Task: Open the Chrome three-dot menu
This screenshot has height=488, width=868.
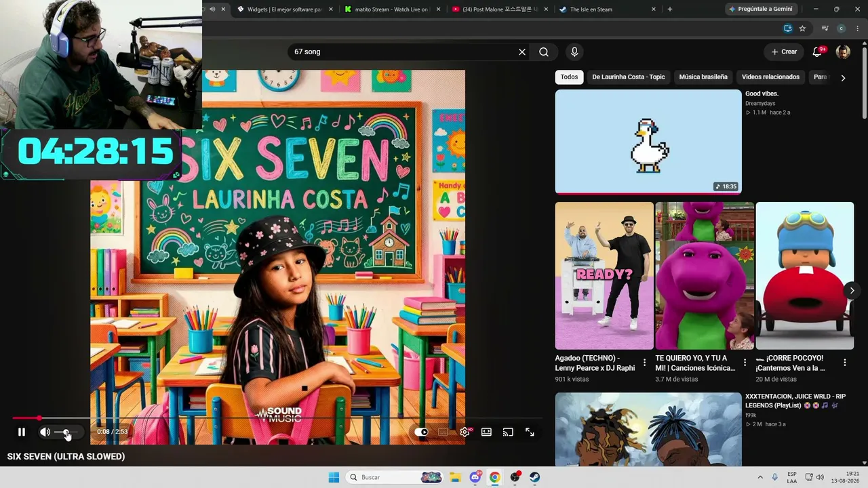Action: 857,28
